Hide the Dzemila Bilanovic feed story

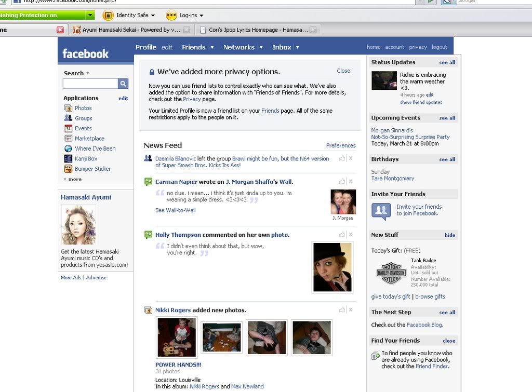[x=351, y=158]
